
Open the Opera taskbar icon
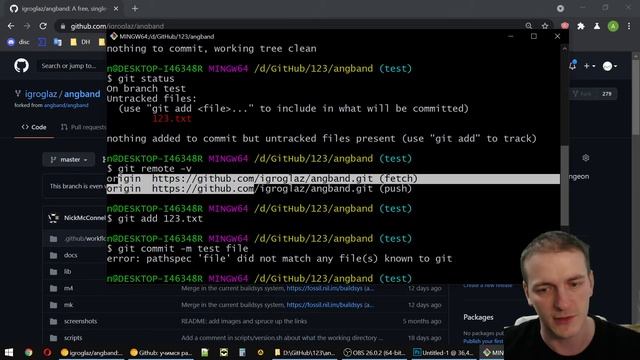[47, 352]
